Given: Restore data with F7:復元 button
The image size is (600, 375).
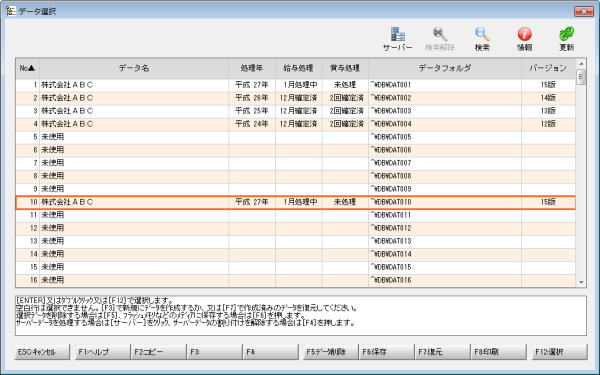Looking at the screenshot, I should coord(442,352).
